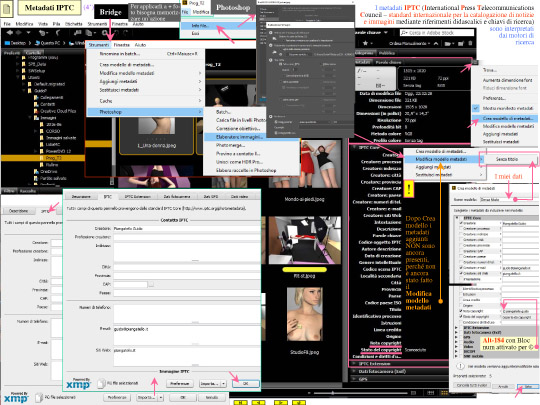
Task: Click the document page icon top-left
Action: [x=7, y=9]
